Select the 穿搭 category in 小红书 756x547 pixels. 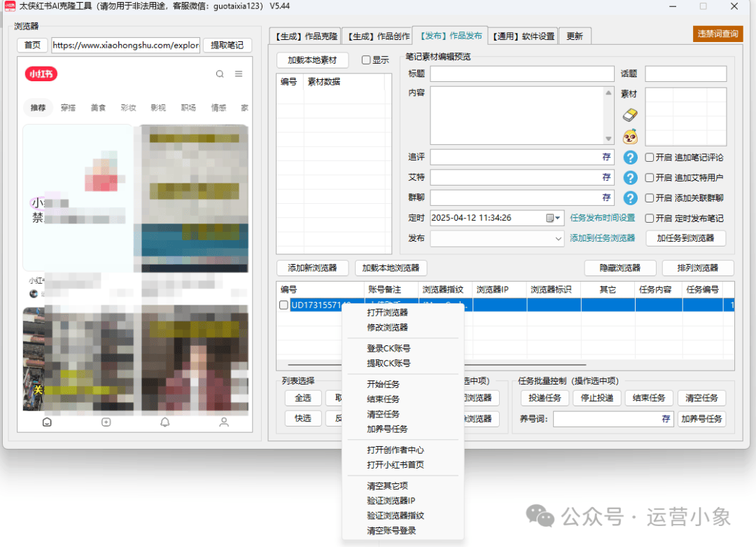[68, 108]
